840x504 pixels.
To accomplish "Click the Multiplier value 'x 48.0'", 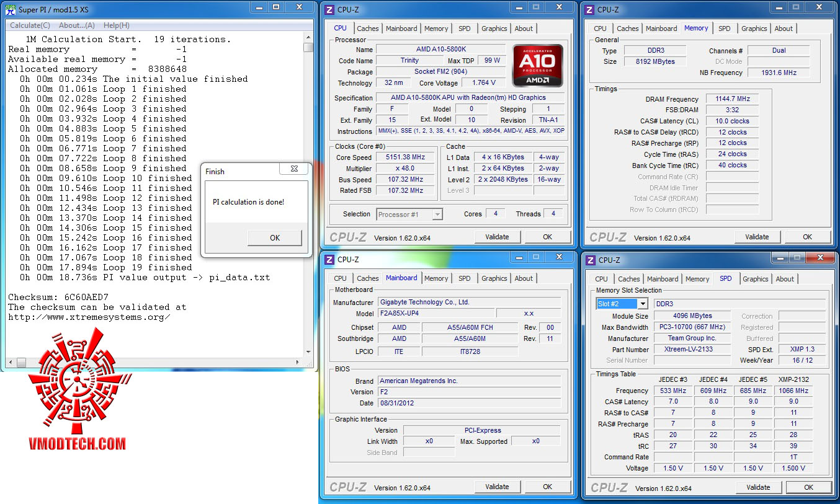I will pyautogui.click(x=406, y=169).
